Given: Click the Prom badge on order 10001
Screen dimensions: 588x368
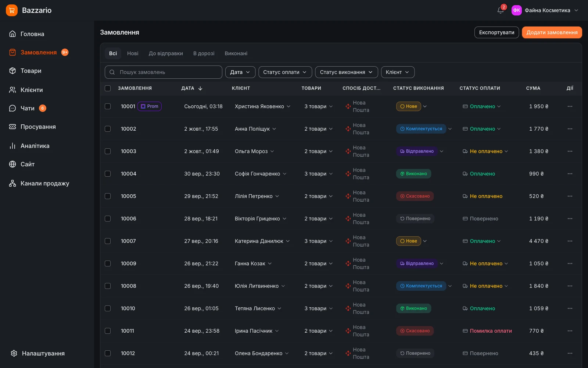Looking at the screenshot, I should point(150,106).
